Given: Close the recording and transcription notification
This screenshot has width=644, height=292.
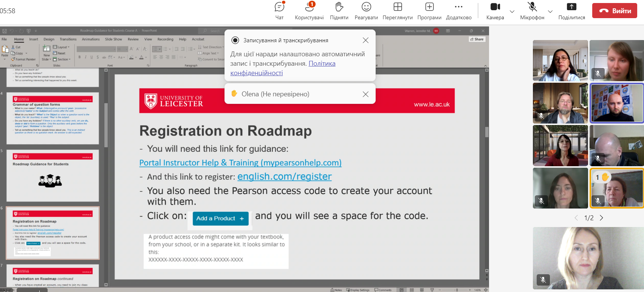Looking at the screenshot, I should (365, 40).
